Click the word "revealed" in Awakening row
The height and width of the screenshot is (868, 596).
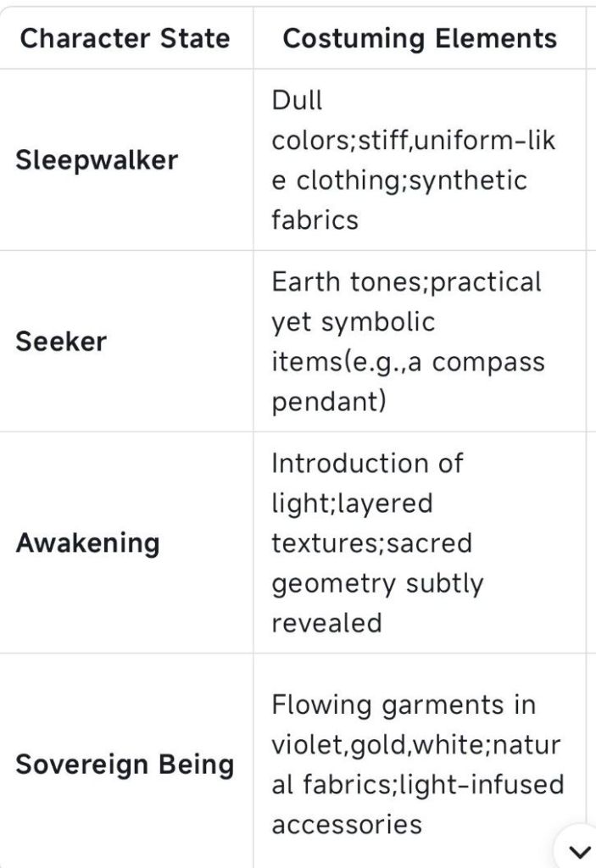pyautogui.click(x=326, y=623)
